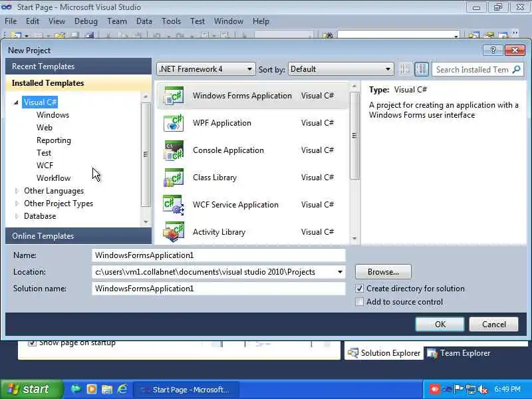The image size is (532, 399).
Task: Open the Solution Explorer panel icon
Action: [x=353, y=353]
